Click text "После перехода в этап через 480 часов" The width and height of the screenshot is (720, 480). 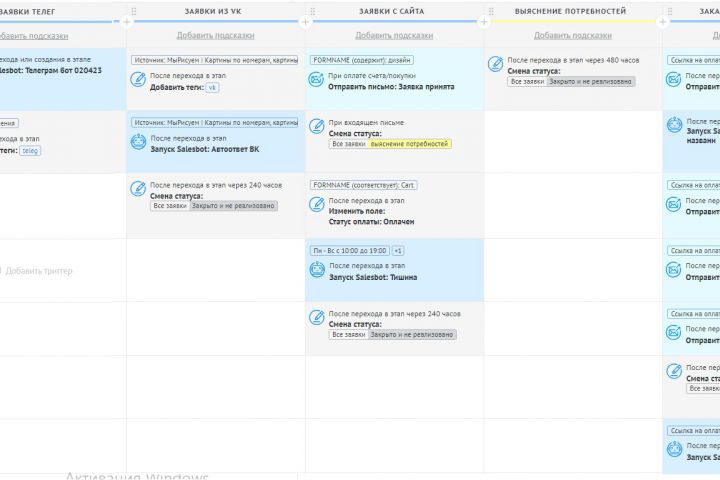[573, 60]
